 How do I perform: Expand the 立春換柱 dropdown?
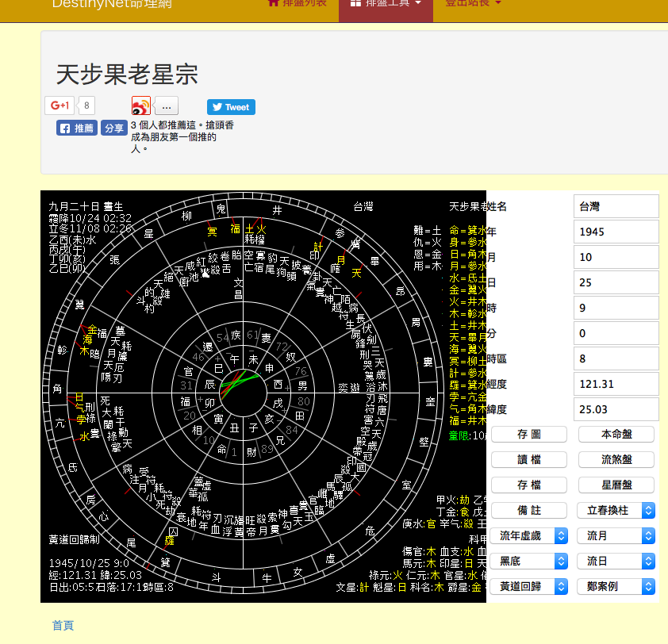[616, 510]
